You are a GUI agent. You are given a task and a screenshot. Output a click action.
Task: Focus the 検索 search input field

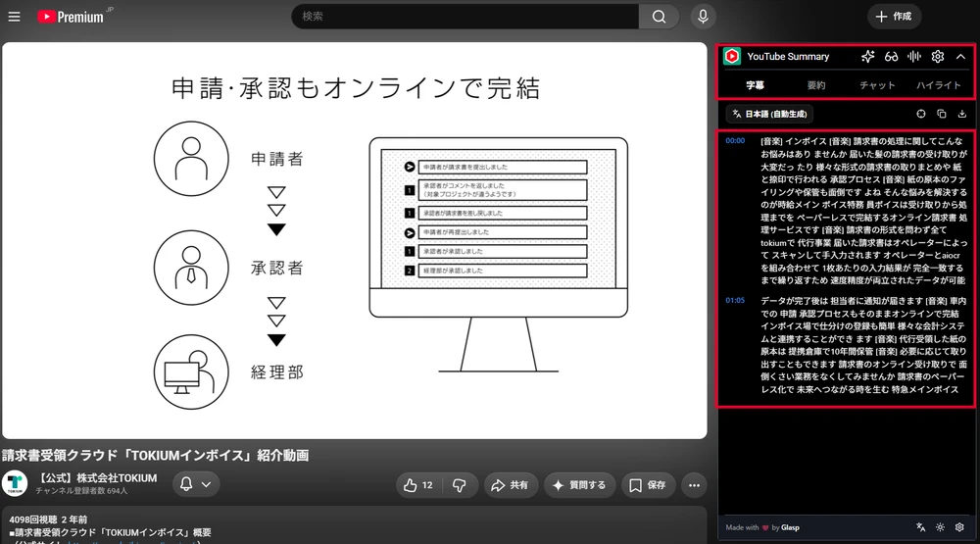pos(465,17)
